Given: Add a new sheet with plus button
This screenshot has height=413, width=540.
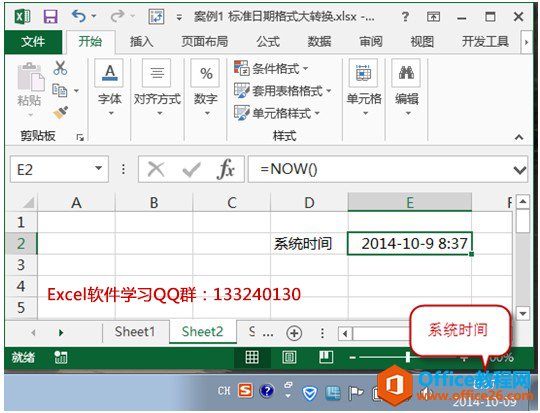Looking at the screenshot, I should click(x=294, y=333).
